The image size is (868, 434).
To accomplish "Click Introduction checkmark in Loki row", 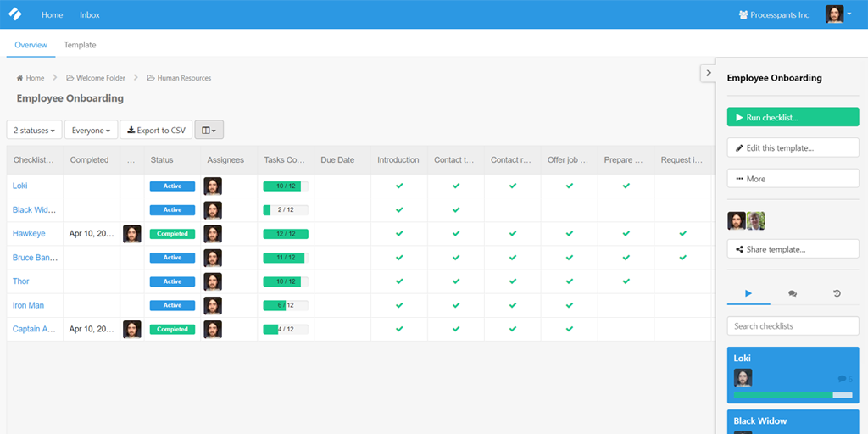I will tap(399, 186).
